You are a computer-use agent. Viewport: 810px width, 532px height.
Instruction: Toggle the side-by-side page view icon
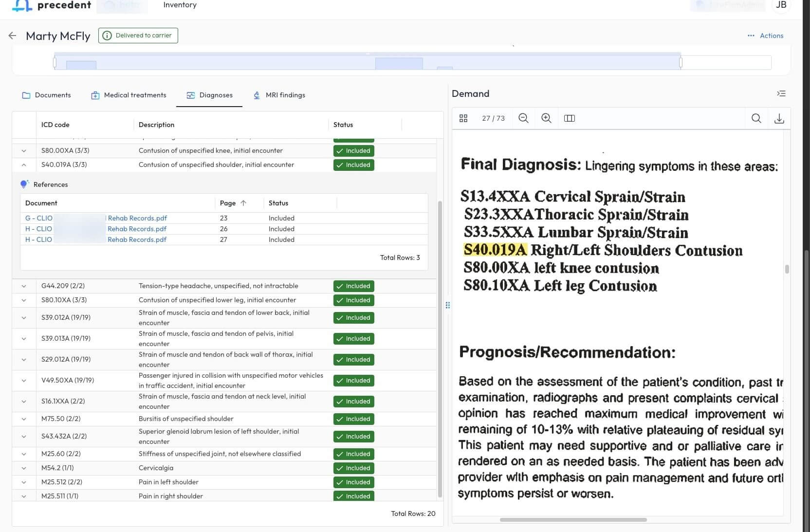[569, 118]
